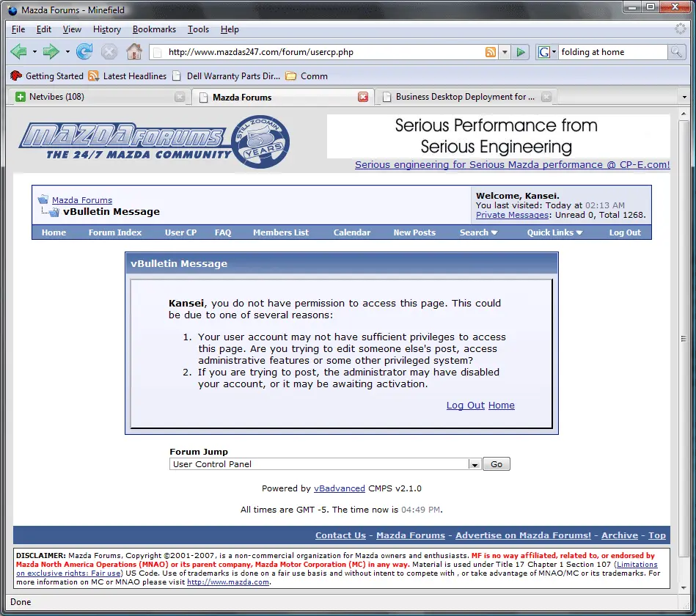The width and height of the screenshot is (696, 616).
Task: Click the Home link in message box
Action: pos(501,406)
